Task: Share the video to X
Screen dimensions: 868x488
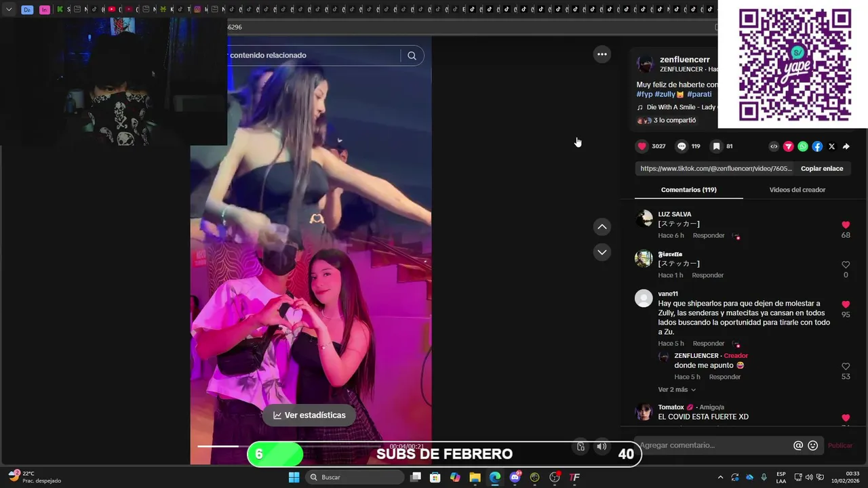Action: 832,146
